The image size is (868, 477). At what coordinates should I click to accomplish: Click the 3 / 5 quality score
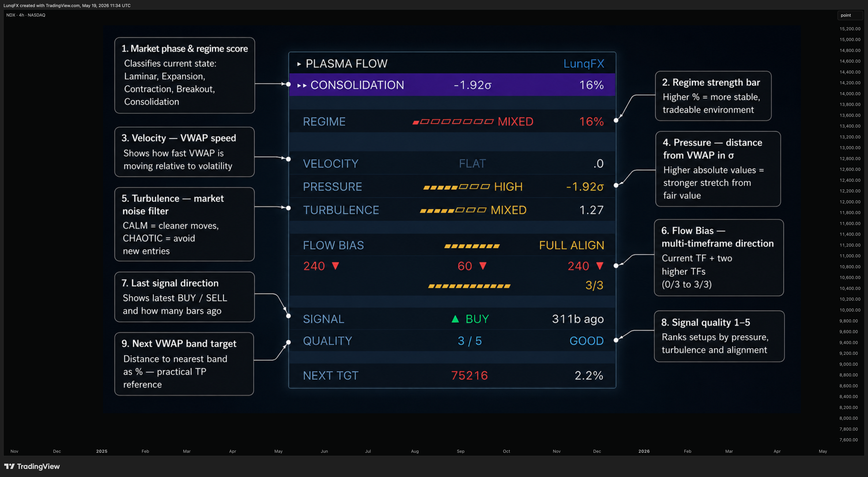coord(470,341)
